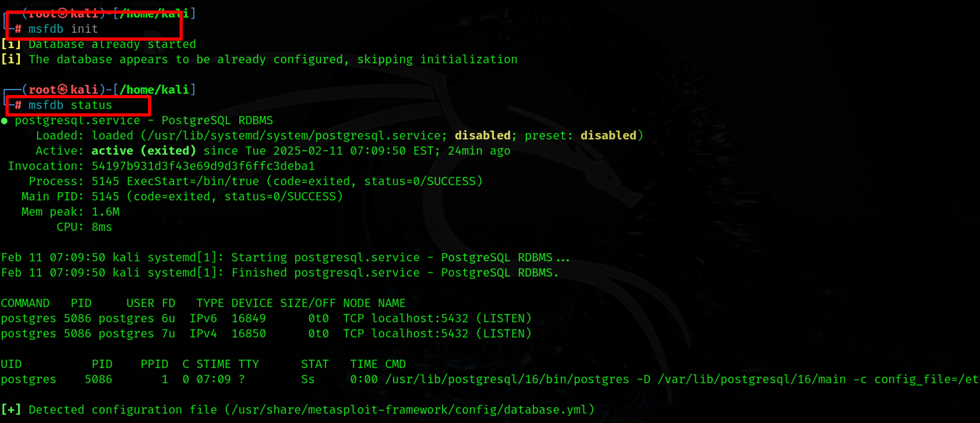The height and width of the screenshot is (423, 980).
Task: Click the "Mem peak: 1.6M" line
Action: [x=70, y=212]
